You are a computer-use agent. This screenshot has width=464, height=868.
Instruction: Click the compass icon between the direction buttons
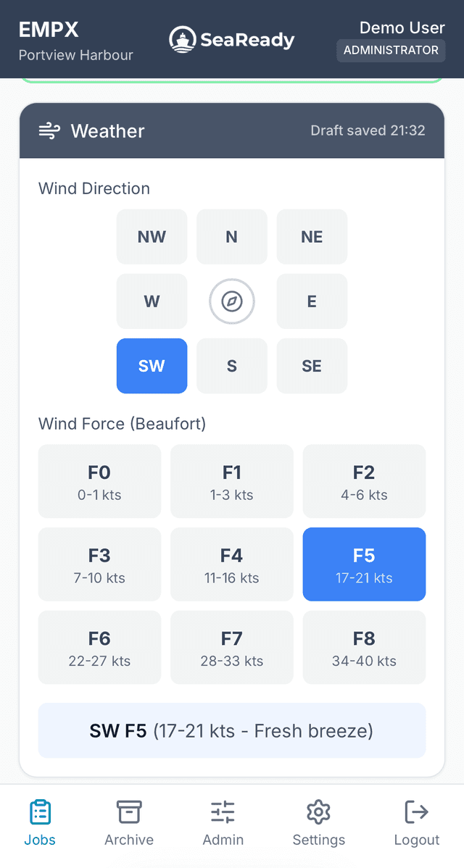231,301
